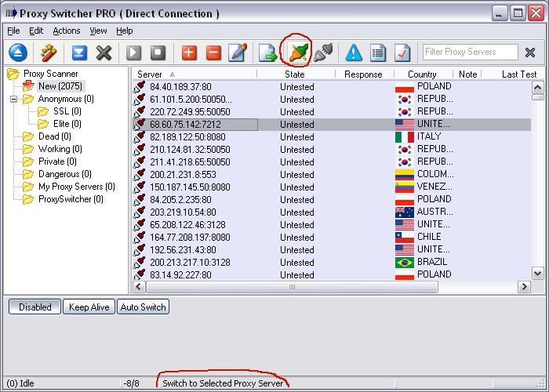Viewport: 549px width, 392px height.
Task: Toggle the Auto Switch mode button
Action: click(x=143, y=307)
